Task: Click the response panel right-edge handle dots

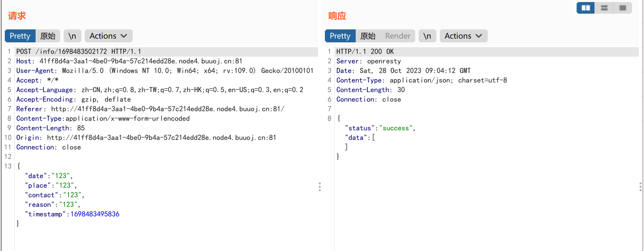Action: 640,187
